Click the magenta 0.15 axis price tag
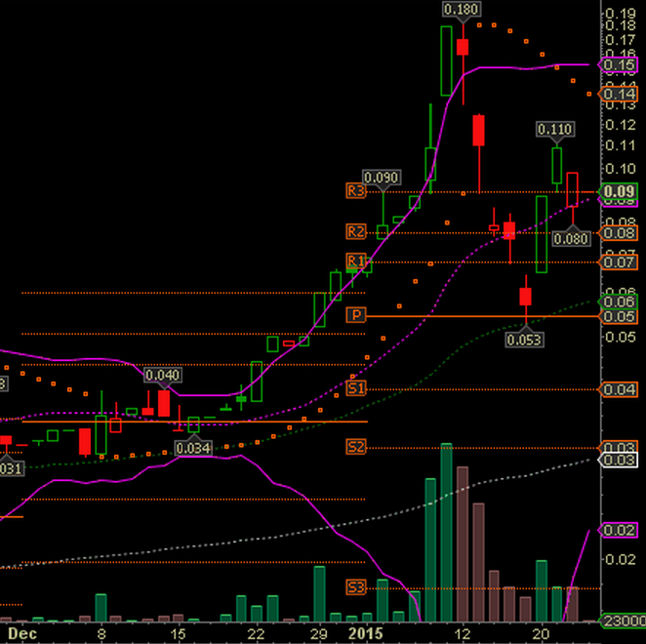 pyautogui.click(x=618, y=65)
